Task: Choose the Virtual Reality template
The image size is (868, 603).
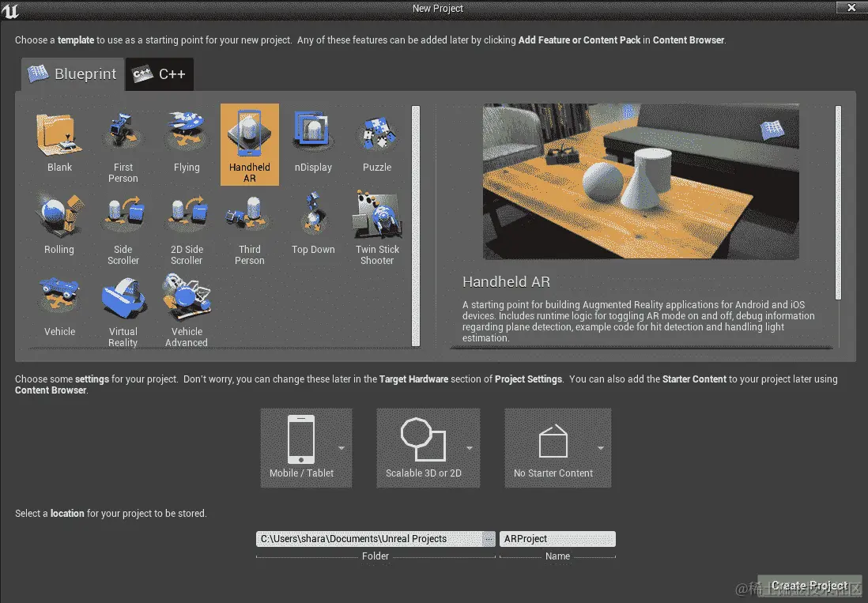Action: 123,307
